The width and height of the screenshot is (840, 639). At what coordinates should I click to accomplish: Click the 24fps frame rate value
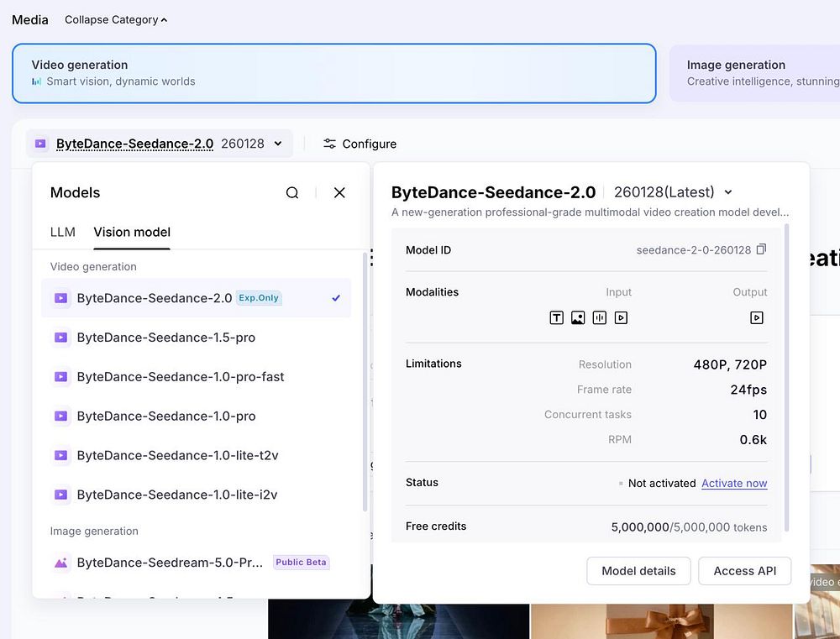748,390
